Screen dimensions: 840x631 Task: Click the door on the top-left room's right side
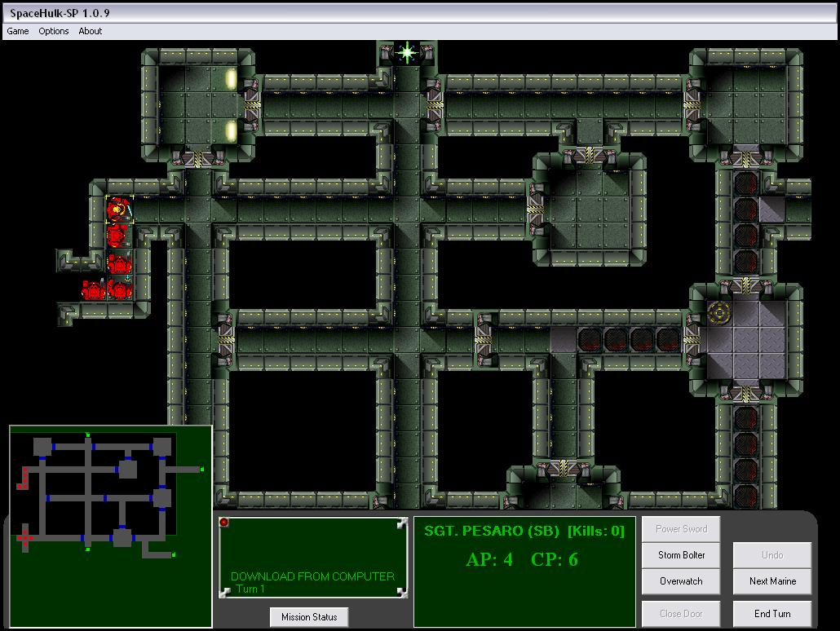coord(251,105)
